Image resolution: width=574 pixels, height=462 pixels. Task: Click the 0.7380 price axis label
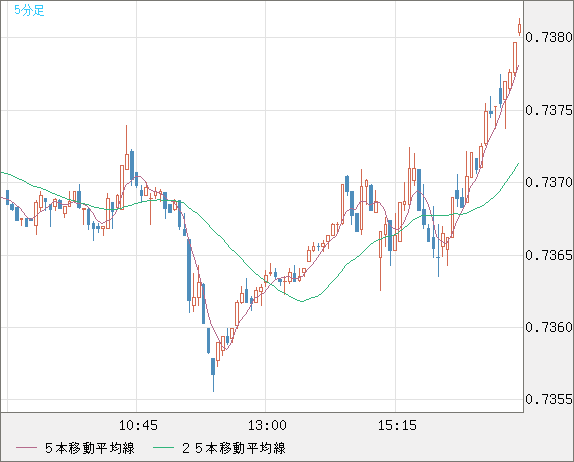[x=549, y=37]
